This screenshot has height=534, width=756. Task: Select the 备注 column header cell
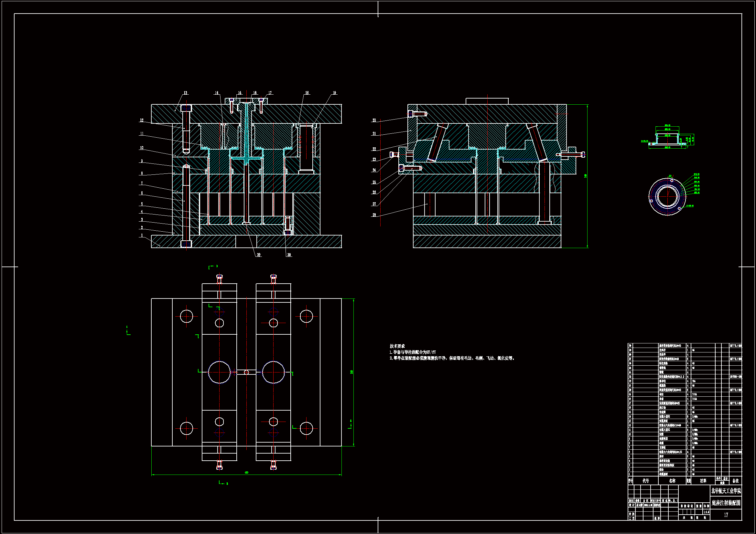(735, 481)
